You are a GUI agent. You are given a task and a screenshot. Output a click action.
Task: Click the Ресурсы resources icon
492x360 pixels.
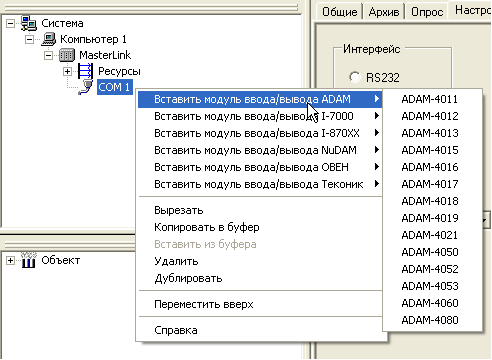click(x=85, y=71)
